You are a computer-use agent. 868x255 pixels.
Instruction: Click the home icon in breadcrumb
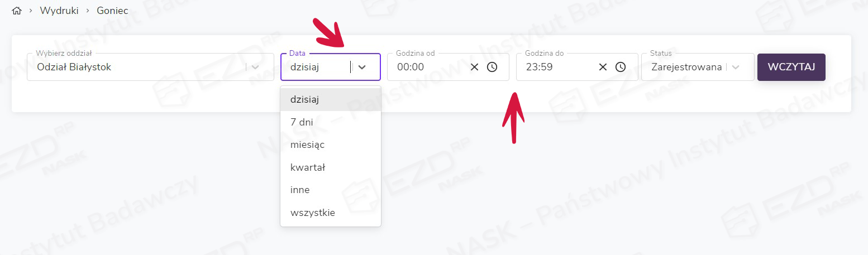coord(16,11)
